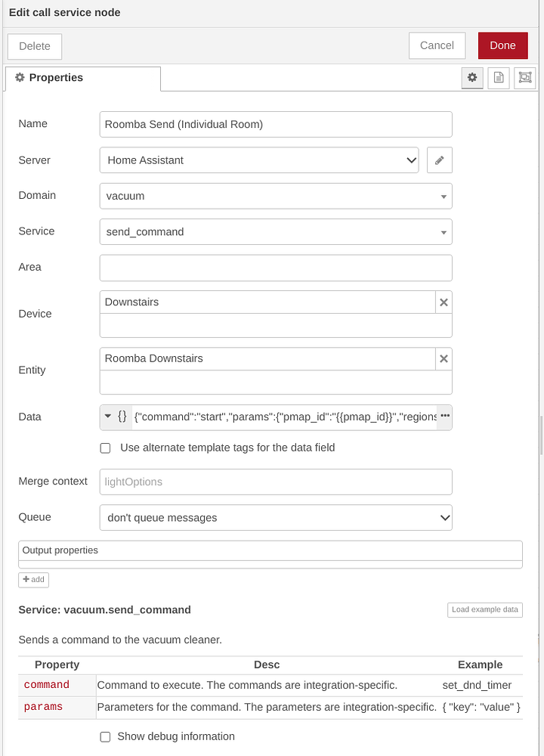
Task: Click the Done button
Action: (502, 45)
